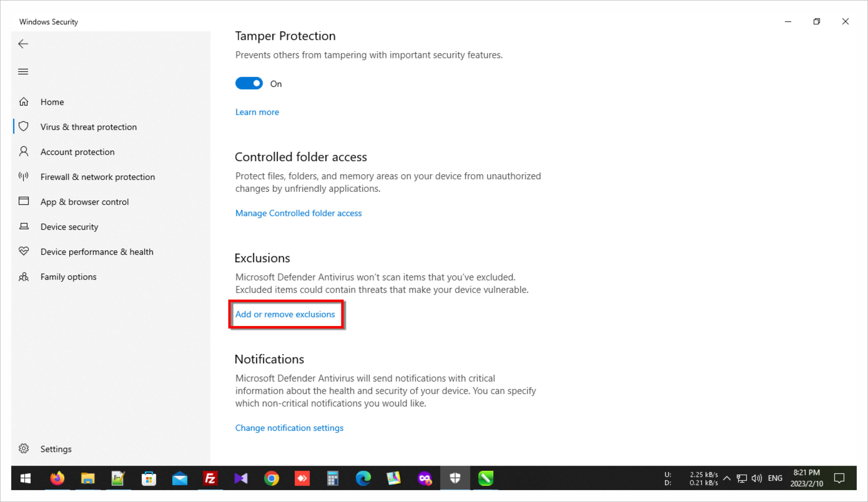
Task: Click the Home house icon
Action: click(x=23, y=102)
